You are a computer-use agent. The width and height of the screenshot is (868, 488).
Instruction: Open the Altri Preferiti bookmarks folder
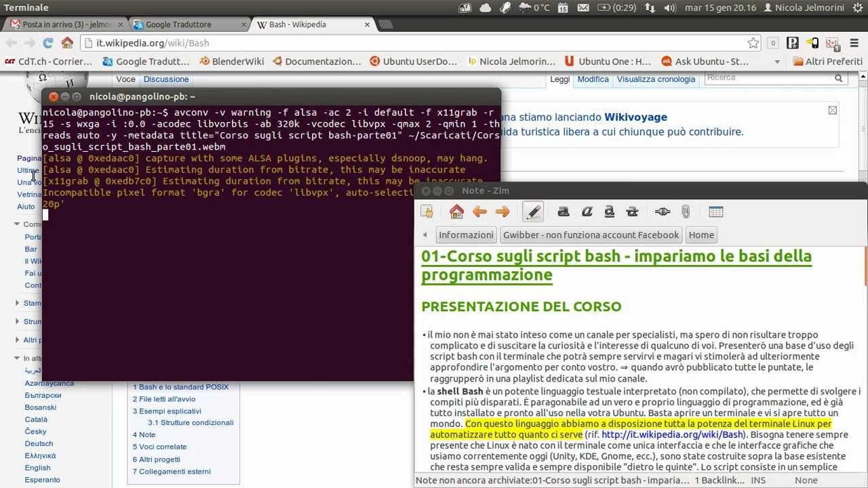pos(827,61)
